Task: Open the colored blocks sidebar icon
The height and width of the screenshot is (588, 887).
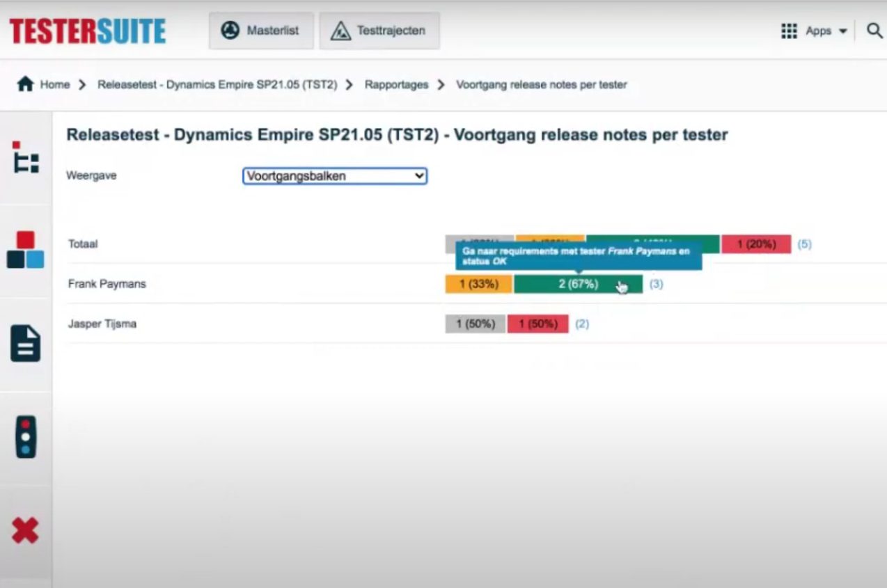Action: click(x=26, y=251)
